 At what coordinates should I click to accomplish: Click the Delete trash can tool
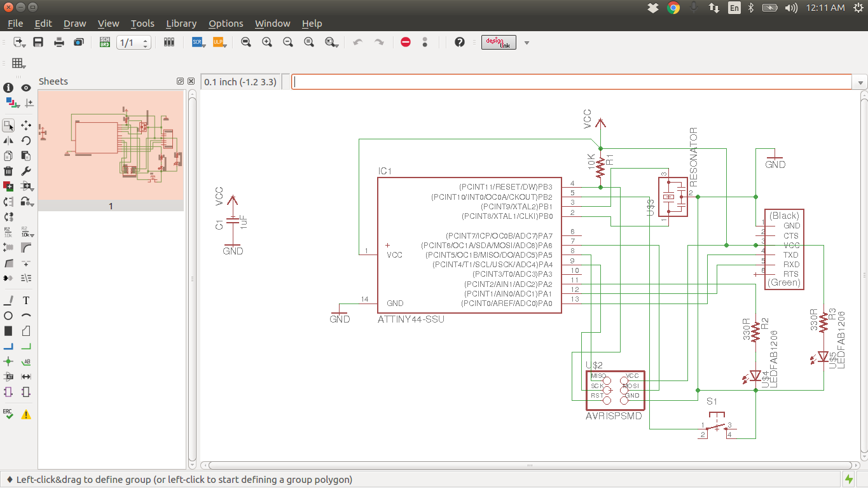tap(8, 171)
